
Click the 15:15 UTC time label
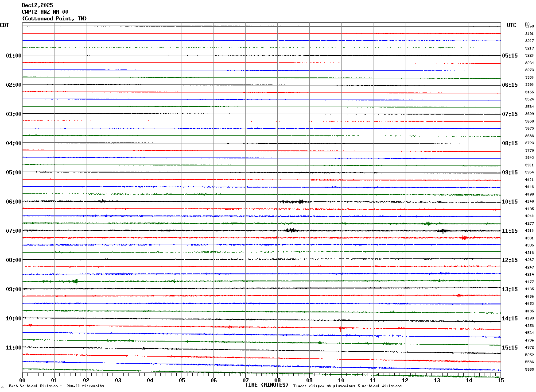tap(510, 348)
